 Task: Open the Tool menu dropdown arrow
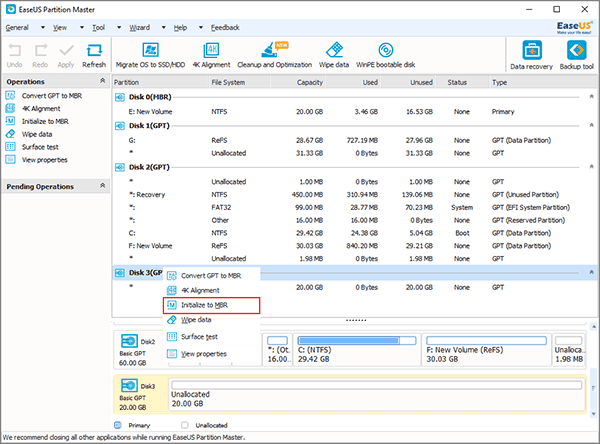(119, 28)
